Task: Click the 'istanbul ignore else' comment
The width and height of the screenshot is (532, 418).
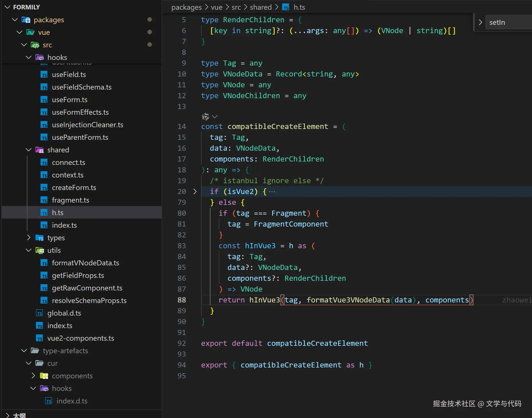Action: 267,181
